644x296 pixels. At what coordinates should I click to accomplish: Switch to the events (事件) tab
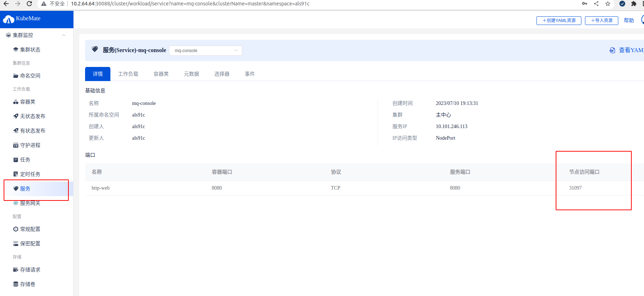click(x=249, y=74)
